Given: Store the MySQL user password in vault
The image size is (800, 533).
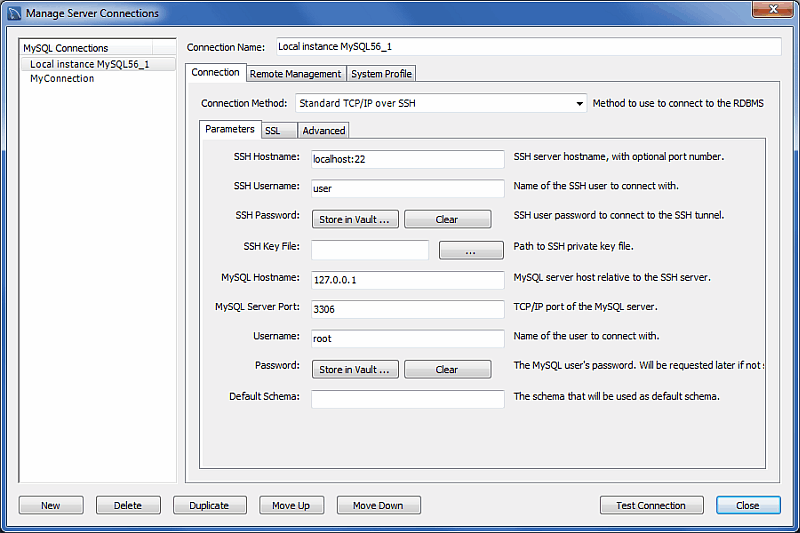Looking at the screenshot, I should coord(355,369).
